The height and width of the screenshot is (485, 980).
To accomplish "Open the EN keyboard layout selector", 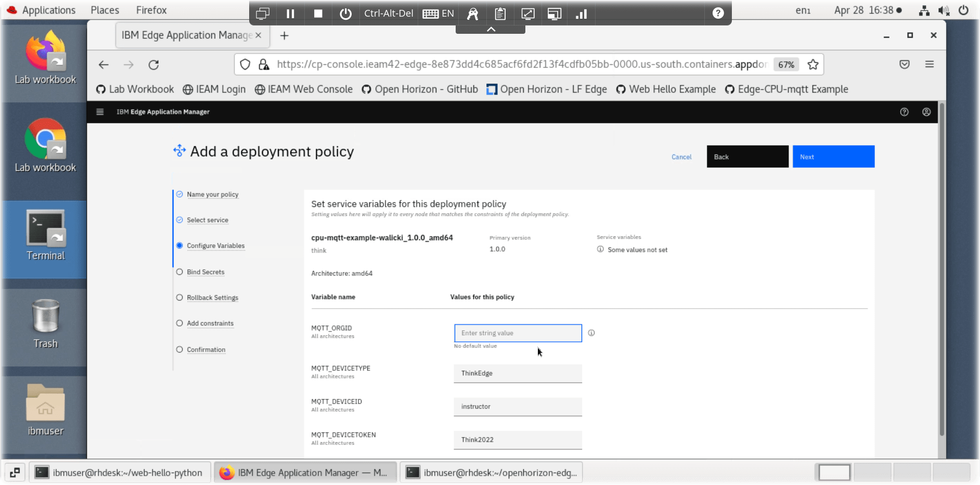I will tap(438, 14).
